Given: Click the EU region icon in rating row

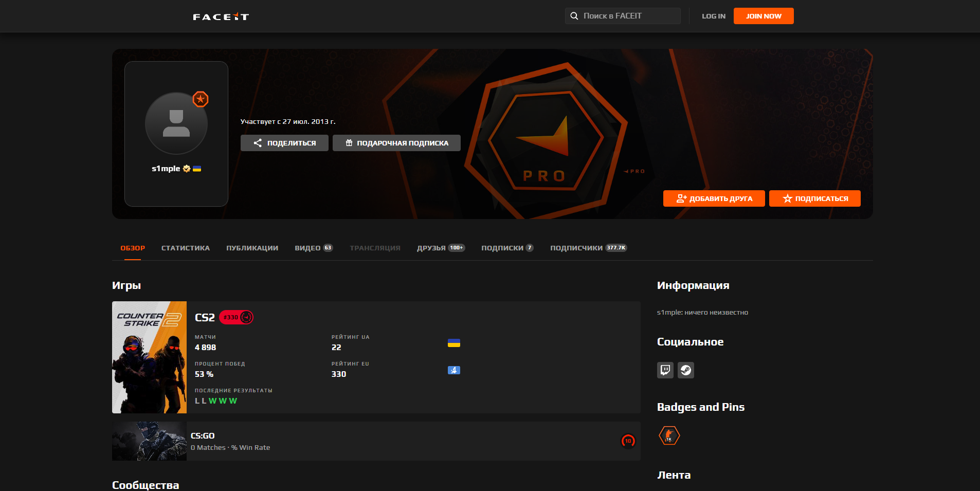Looking at the screenshot, I should click(454, 370).
